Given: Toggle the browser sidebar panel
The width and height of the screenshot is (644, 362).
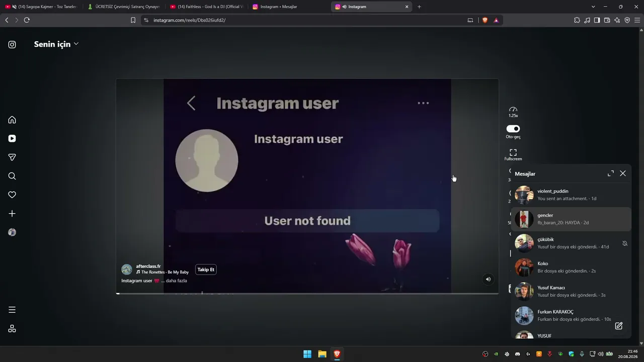Looking at the screenshot, I should coord(597,20).
